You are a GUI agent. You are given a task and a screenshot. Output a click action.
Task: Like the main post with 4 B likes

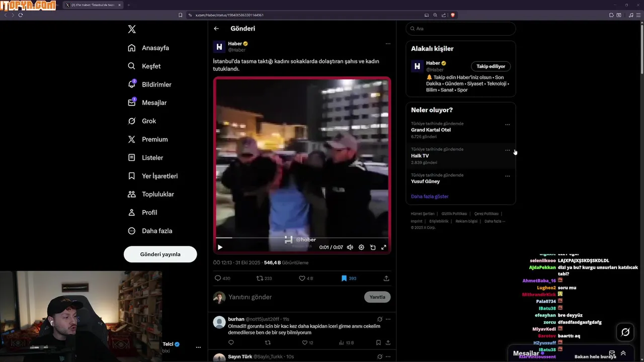pyautogui.click(x=306, y=278)
